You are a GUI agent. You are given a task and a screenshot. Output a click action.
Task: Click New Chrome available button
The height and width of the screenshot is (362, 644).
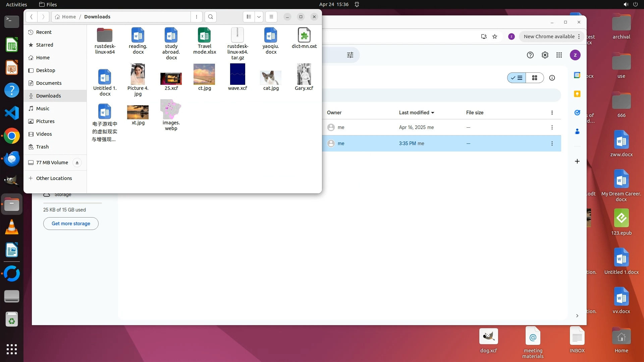[549, 37]
